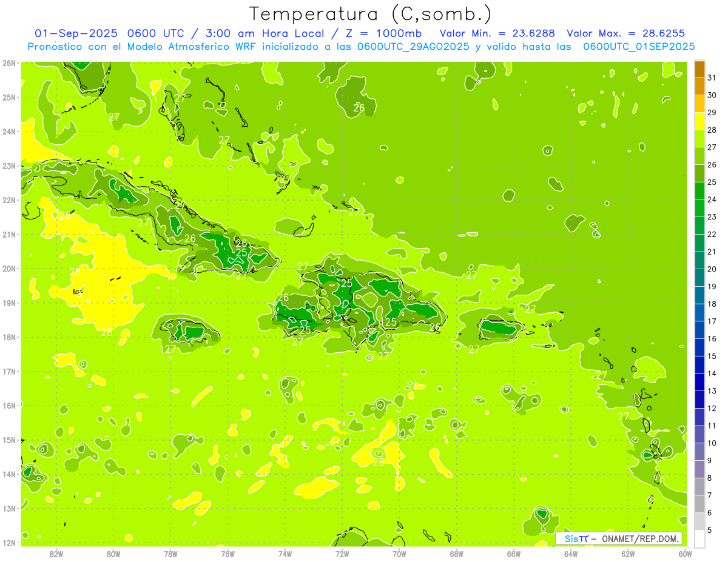Screen dimensions: 728x562
Task: Click the '62W' longitude label
Action: tap(628, 554)
